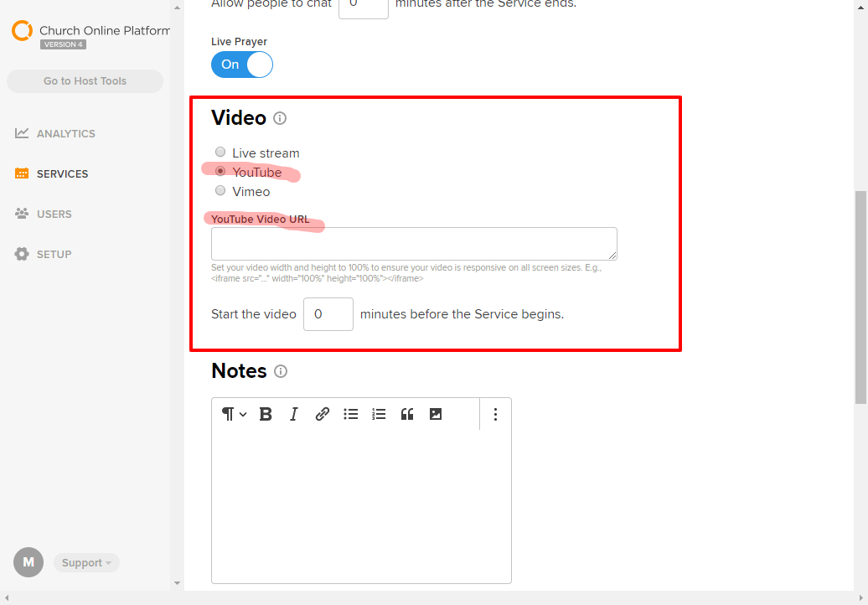Insert a numbered list in Notes
Screen dimensions: 868x605
(x=380, y=414)
